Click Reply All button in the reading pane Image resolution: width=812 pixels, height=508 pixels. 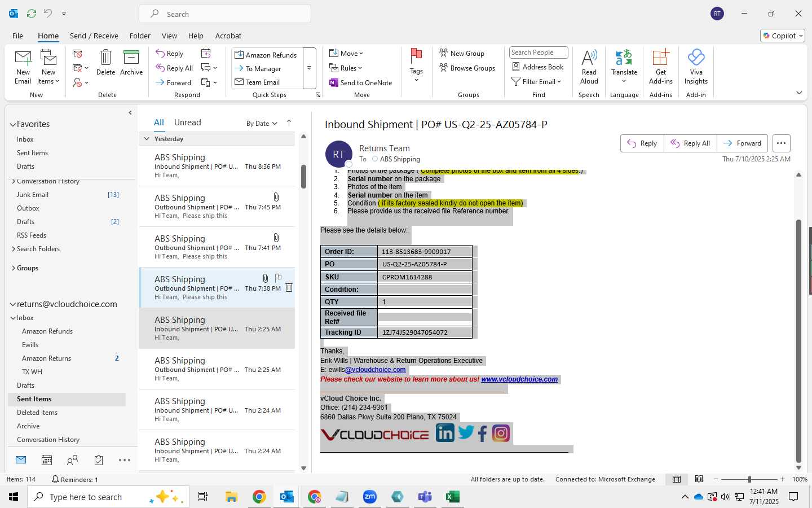point(690,143)
